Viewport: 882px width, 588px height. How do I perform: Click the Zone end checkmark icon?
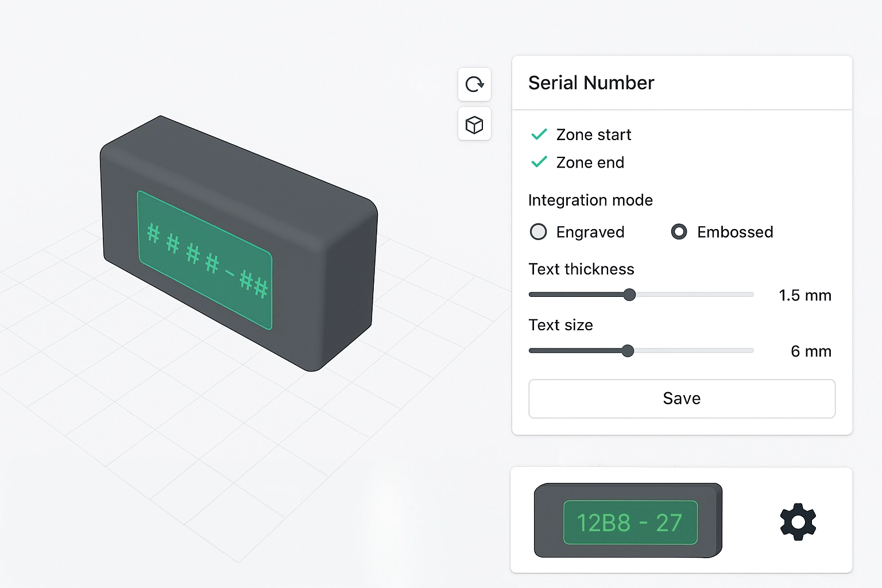[539, 163]
